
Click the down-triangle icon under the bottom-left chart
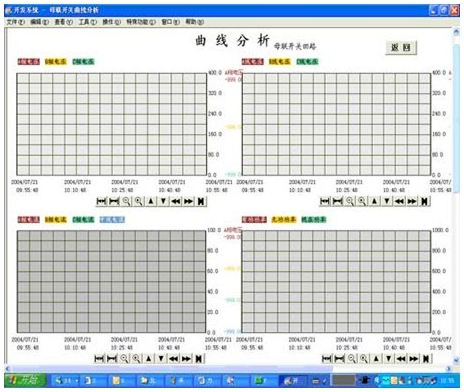tap(161, 359)
